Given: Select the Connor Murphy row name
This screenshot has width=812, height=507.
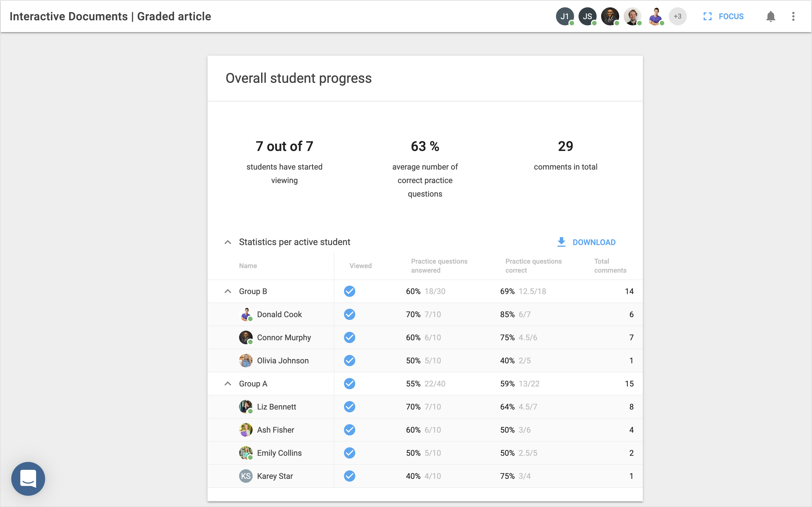Looking at the screenshot, I should coord(284,337).
